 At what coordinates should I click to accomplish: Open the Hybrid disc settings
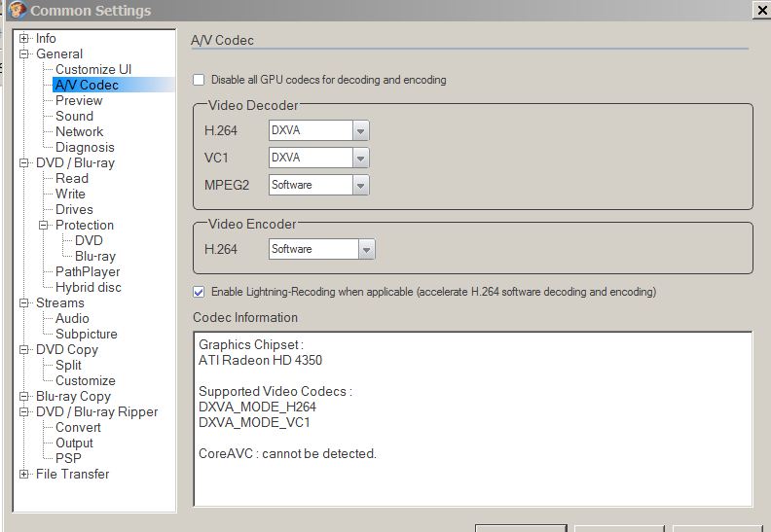point(88,288)
